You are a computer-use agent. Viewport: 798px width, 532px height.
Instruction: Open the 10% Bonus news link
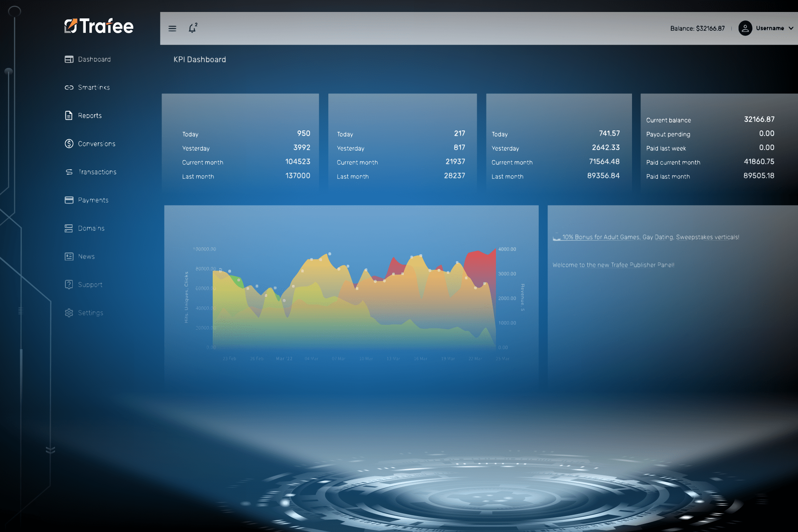(x=646, y=237)
